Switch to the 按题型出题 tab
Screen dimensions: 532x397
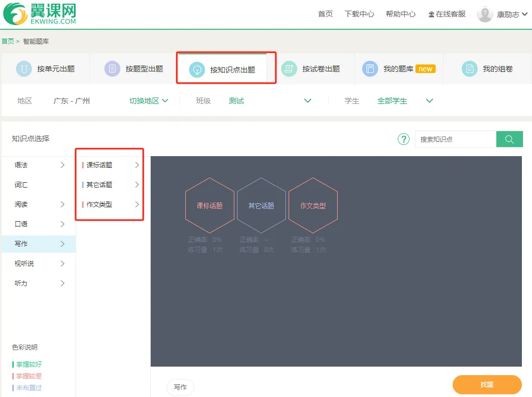coord(134,69)
